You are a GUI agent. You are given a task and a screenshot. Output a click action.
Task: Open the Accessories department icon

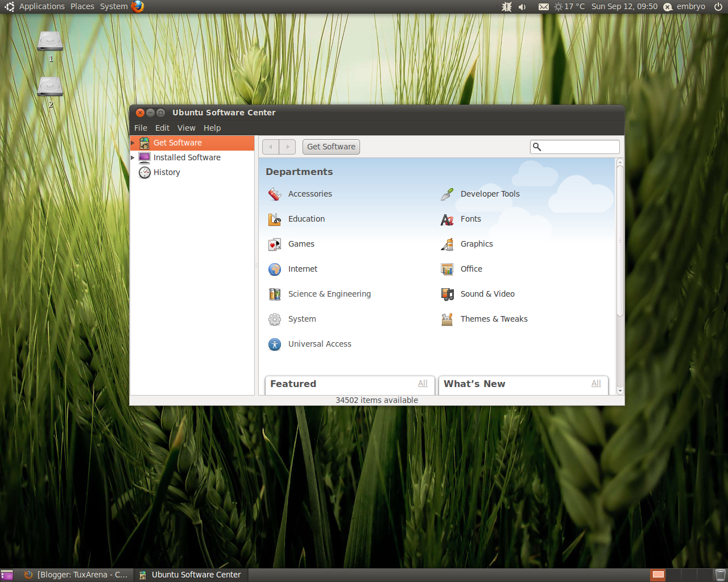click(x=275, y=194)
